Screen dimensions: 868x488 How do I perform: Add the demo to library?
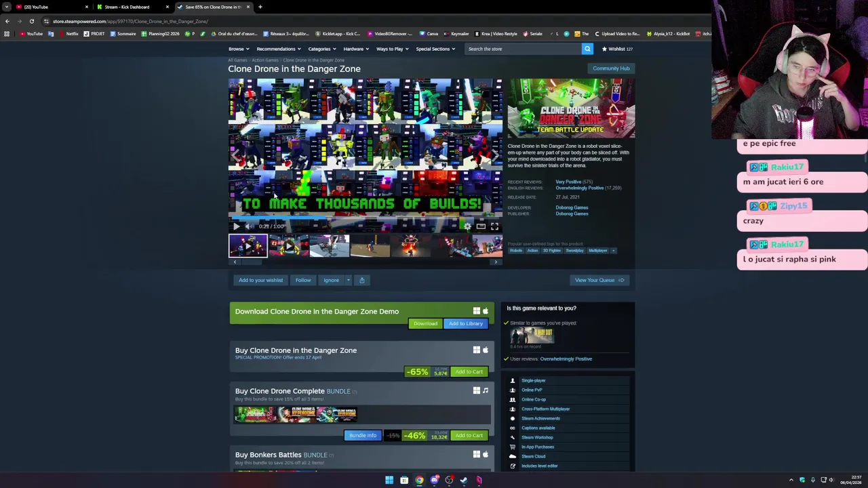(465, 323)
